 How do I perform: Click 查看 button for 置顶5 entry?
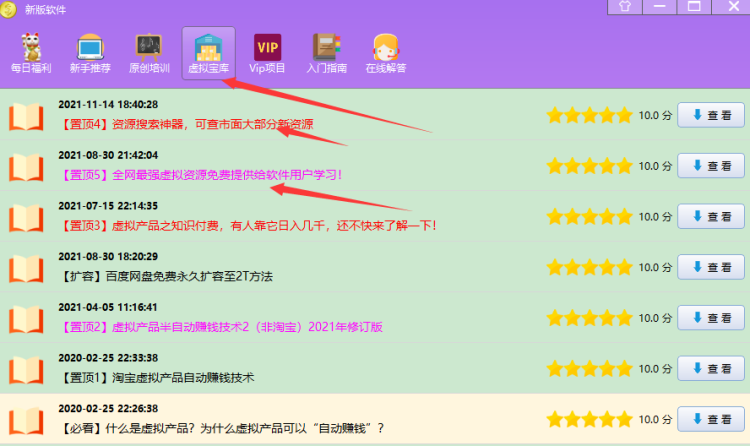[x=711, y=166]
